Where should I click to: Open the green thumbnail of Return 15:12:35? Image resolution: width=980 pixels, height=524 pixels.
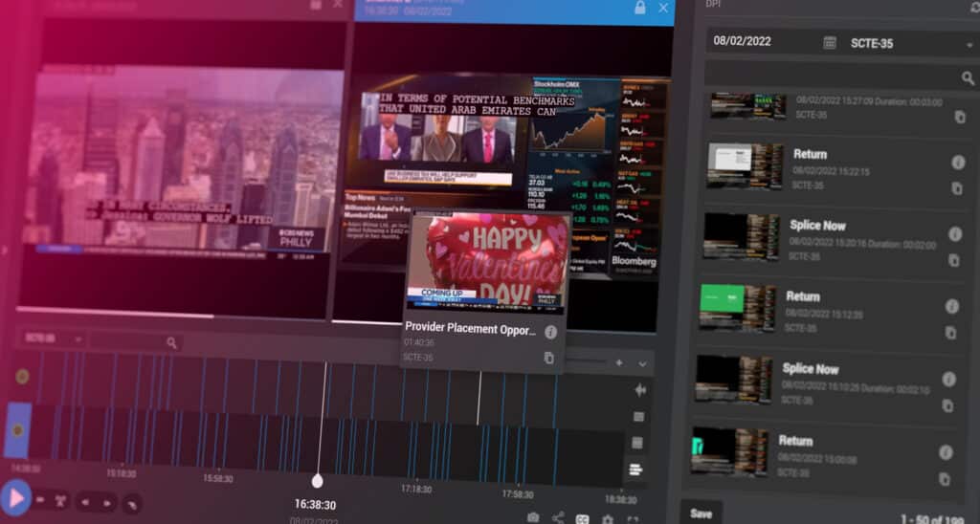coord(738,307)
